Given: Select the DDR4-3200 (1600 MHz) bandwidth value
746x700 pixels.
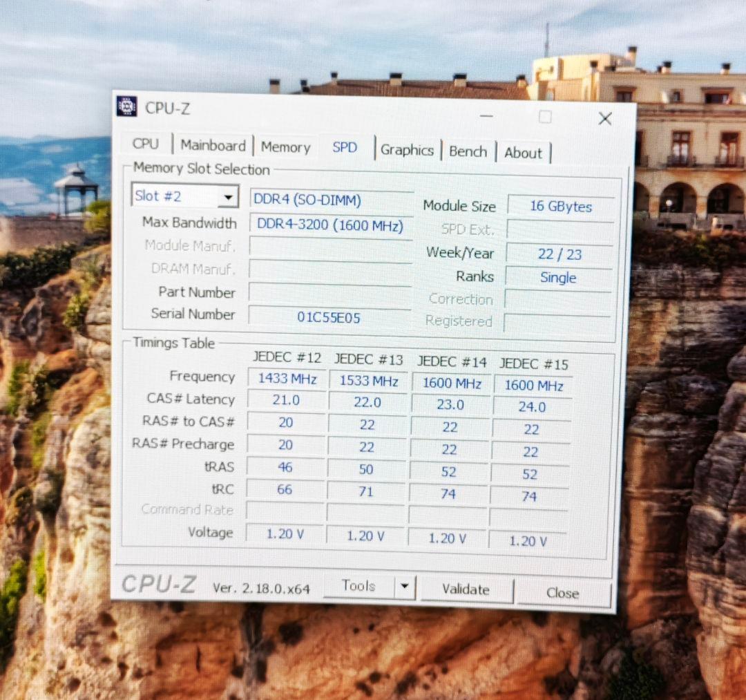Looking at the screenshot, I should (x=331, y=225).
